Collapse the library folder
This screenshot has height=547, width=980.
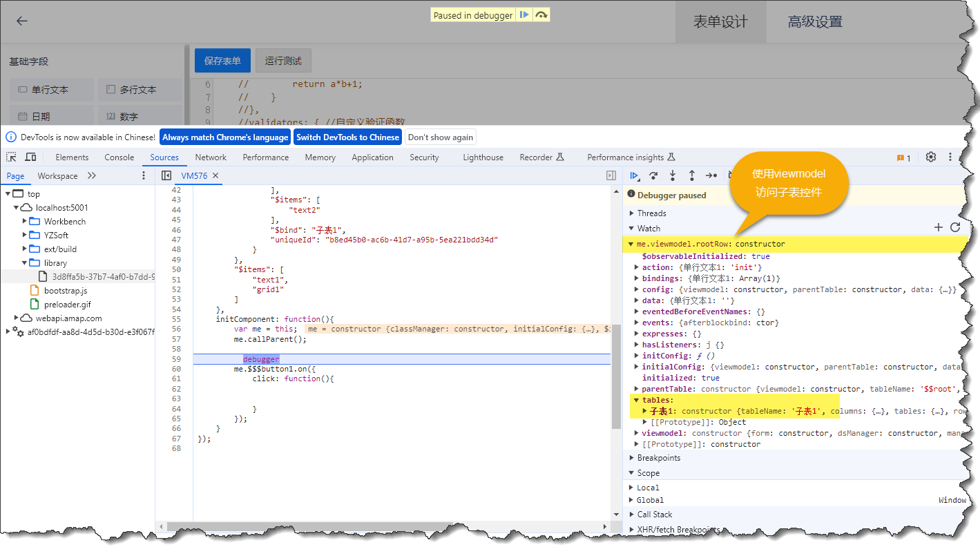tap(25, 263)
